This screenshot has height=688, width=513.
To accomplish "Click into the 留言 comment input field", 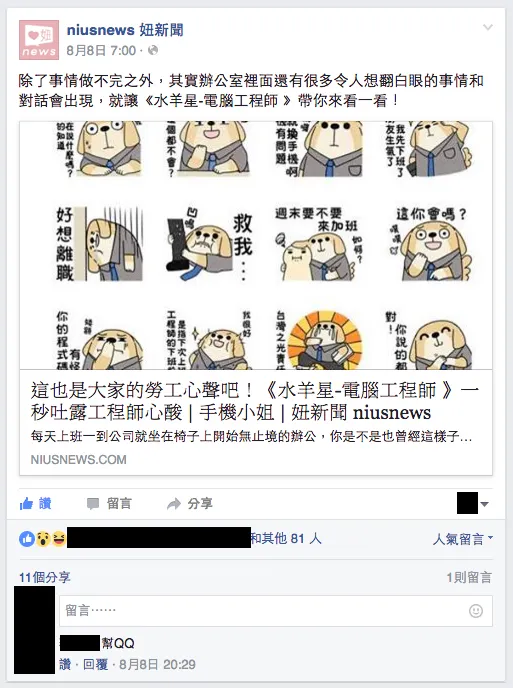I will (276, 611).
